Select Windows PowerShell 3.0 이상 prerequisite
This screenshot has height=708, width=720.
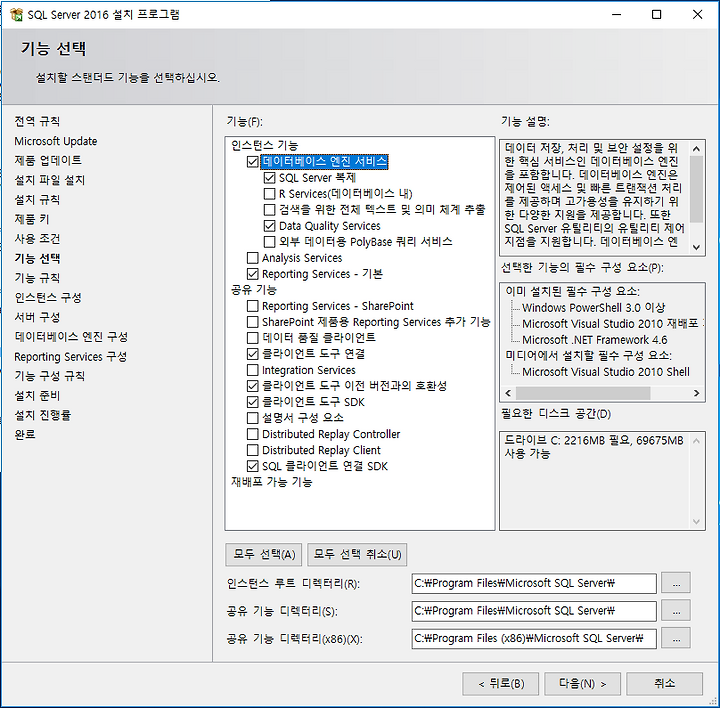point(593,308)
